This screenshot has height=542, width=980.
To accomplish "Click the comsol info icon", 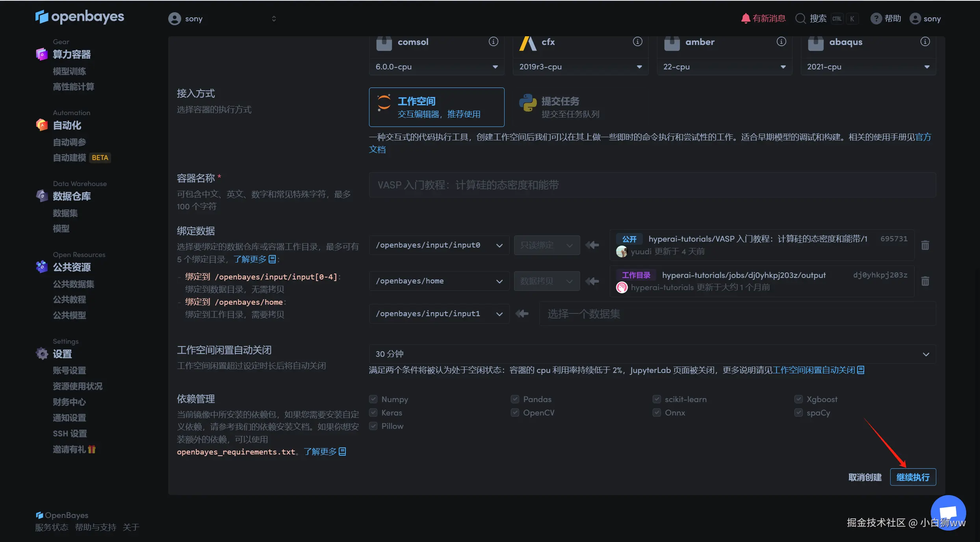I will click(493, 42).
